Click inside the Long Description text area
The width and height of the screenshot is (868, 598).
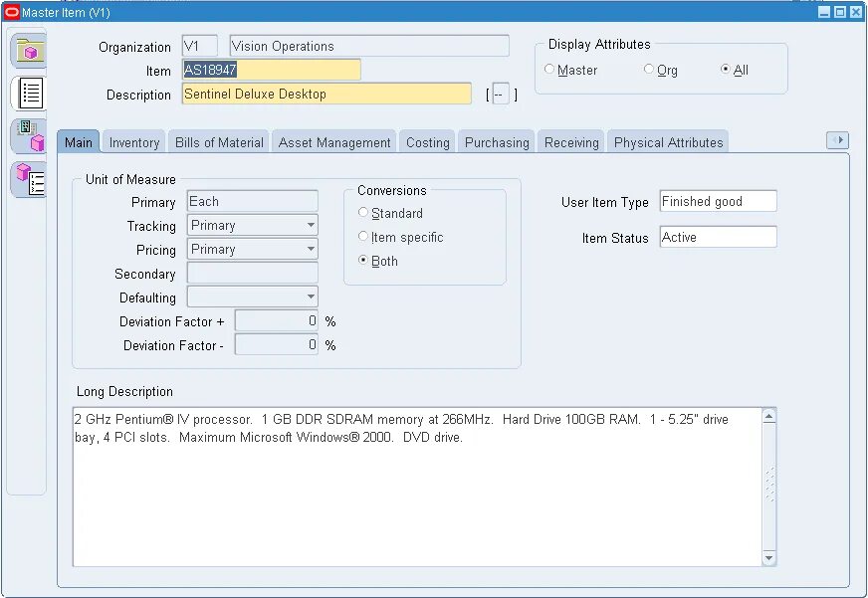(417, 487)
